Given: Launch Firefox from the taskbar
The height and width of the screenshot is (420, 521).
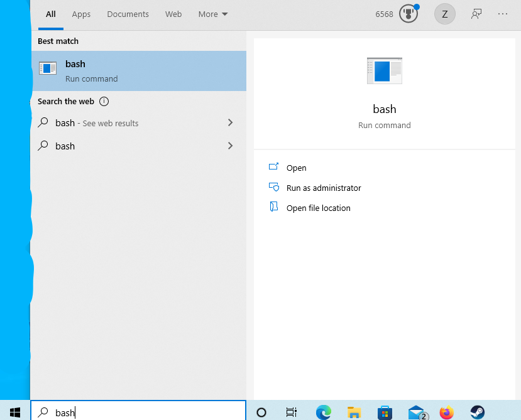Looking at the screenshot, I should tap(446, 412).
